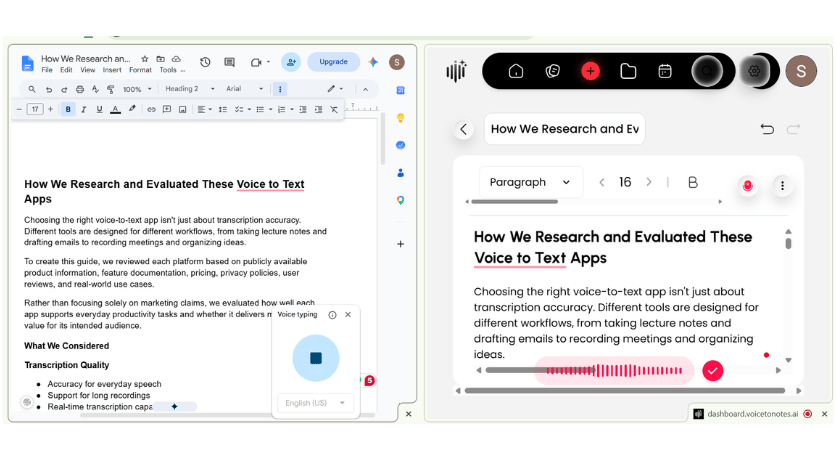836x471 pixels.
Task: Open Voicetonotes settings gear
Action: [754, 71]
